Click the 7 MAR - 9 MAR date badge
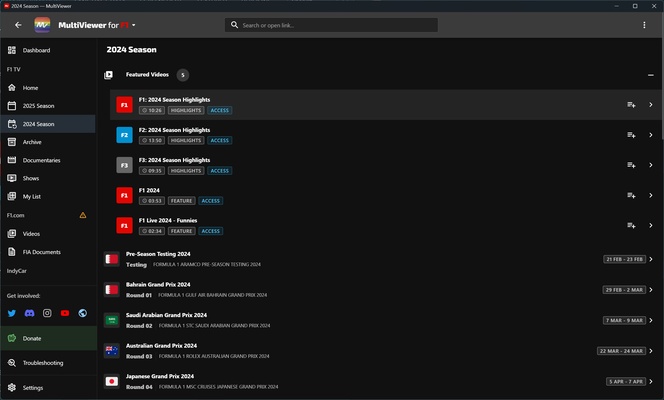664x400 pixels. (624, 320)
